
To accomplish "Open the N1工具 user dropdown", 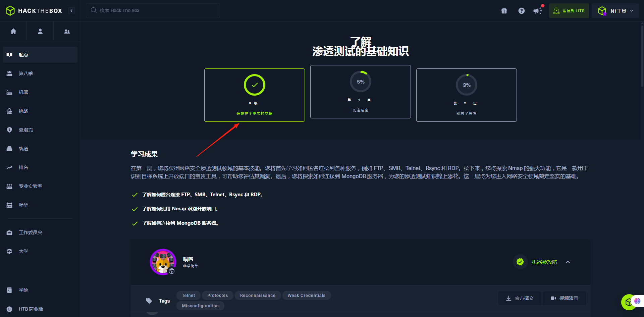I will point(615,11).
